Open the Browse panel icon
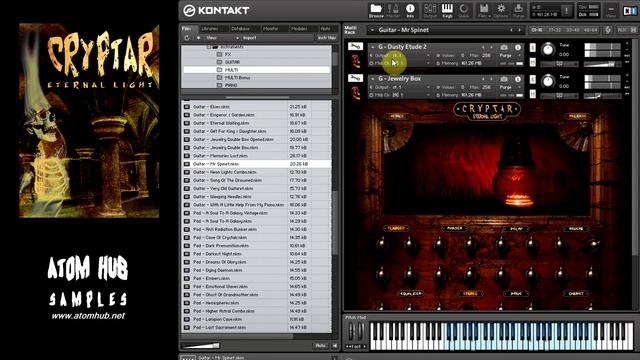This screenshot has height=360, width=640. [x=376, y=10]
